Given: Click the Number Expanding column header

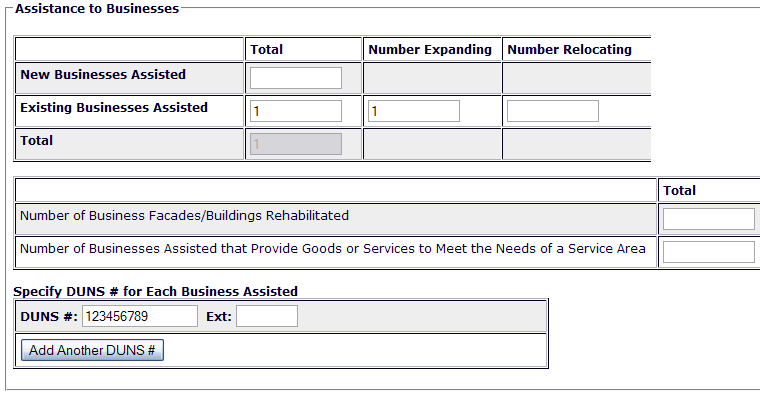Looking at the screenshot, I should click(x=430, y=49).
